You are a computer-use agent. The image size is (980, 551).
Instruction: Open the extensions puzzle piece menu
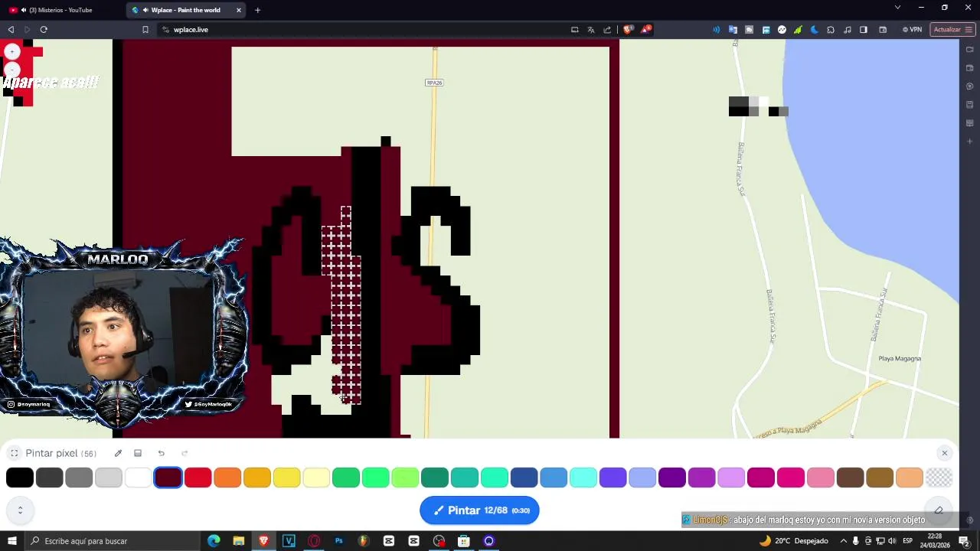click(x=831, y=30)
